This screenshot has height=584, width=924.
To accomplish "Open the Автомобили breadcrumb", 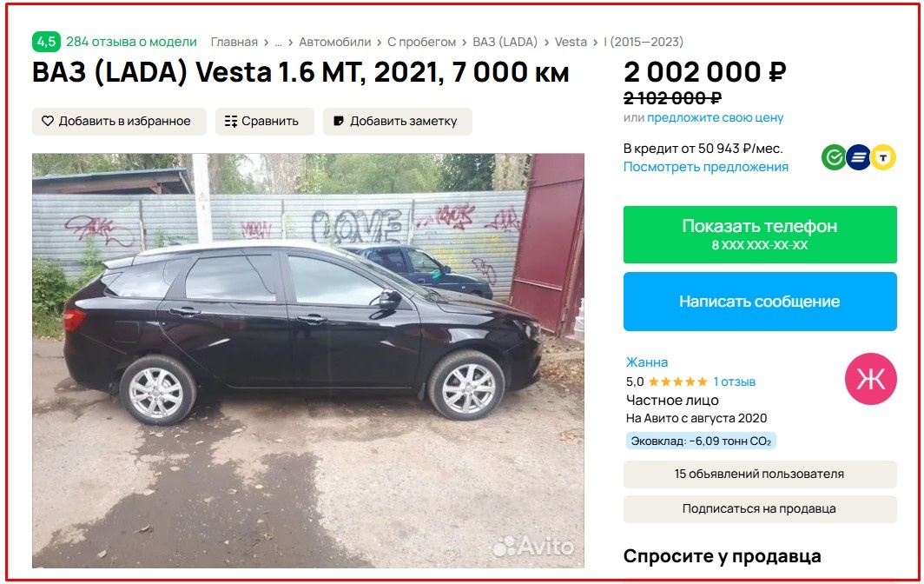I will tap(334, 42).
